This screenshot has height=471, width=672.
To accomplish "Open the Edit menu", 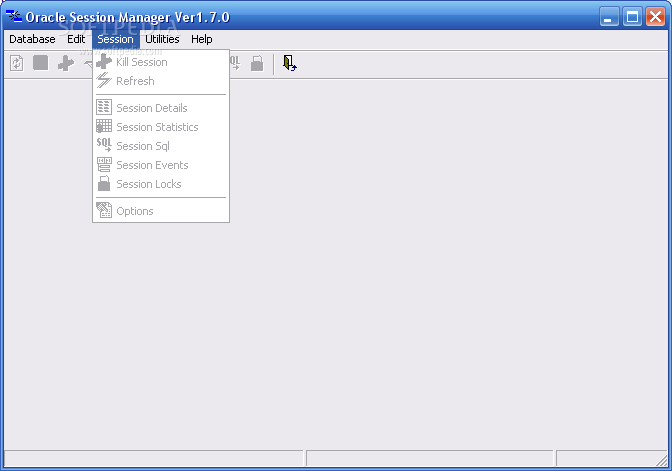I will click(x=76, y=39).
